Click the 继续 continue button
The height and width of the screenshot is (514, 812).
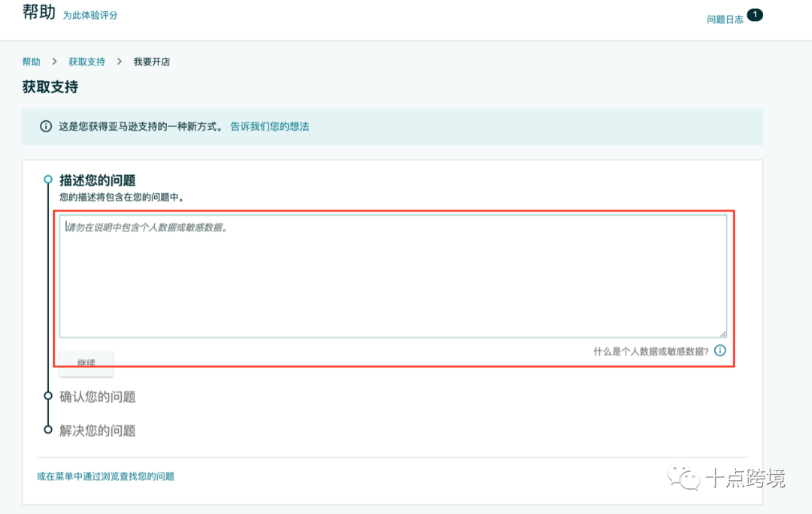[86, 363]
